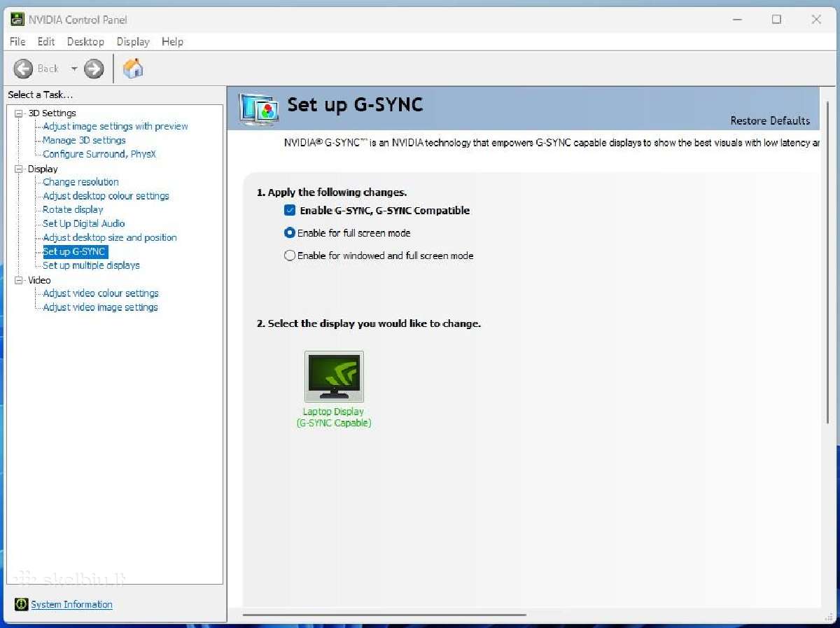
Task: Collapse the Display tree node
Action: (19, 169)
